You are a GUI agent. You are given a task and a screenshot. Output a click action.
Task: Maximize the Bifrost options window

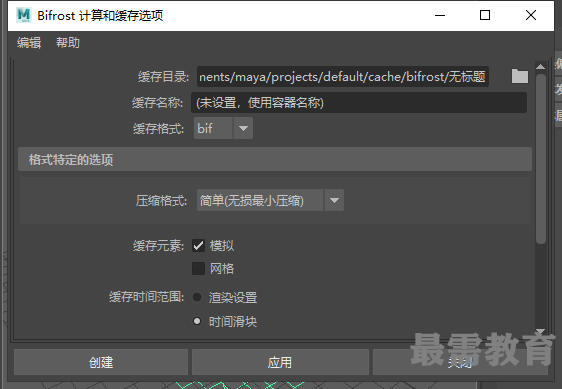point(485,15)
